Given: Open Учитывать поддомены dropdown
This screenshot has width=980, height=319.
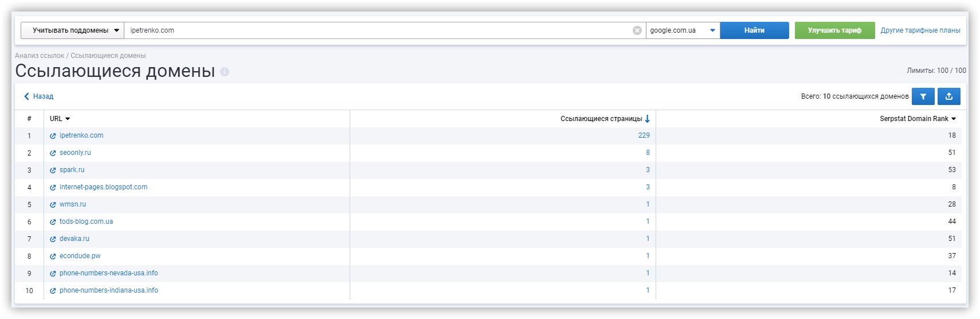Looking at the screenshot, I should pyautogui.click(x=72, y=30).
